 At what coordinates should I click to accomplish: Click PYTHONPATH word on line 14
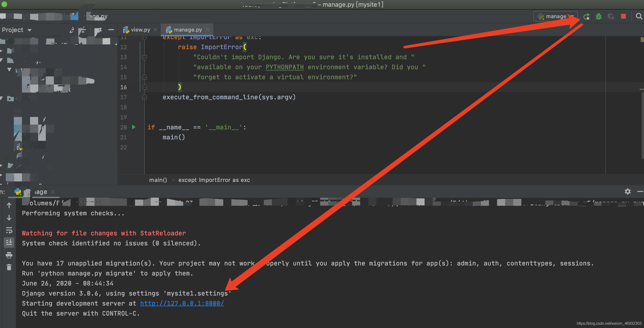tap(285, 67)
